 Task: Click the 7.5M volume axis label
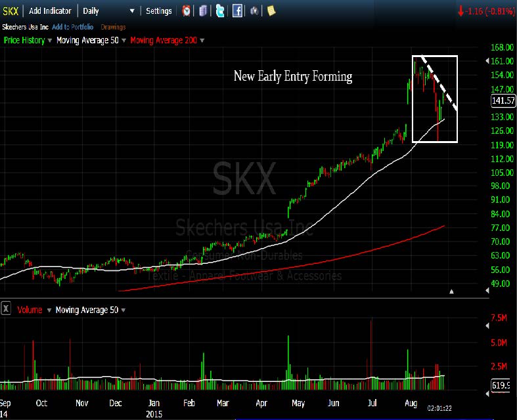point(499,318)
